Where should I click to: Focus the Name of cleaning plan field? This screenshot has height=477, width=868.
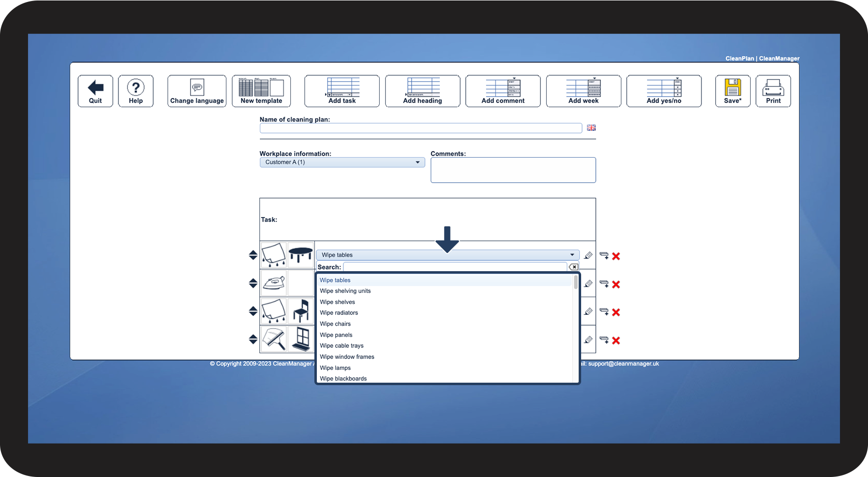click(421, 128)
